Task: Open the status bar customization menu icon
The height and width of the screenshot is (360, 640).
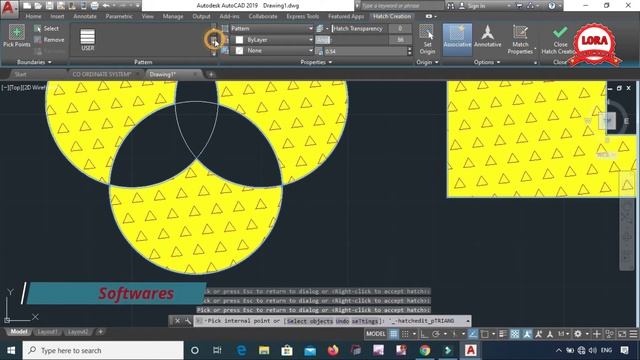Action: pyautogui.click(x=633, y=334)
